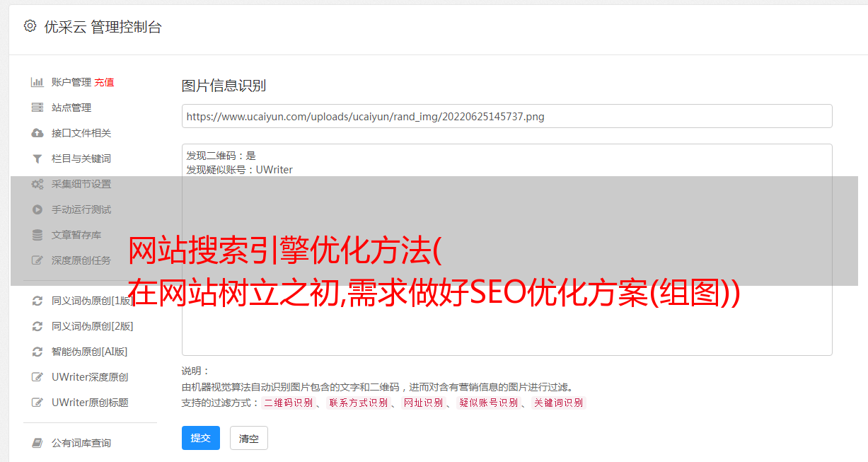Select 深度原创任务 in the sidebar
Screen dimensions: 868x462
[x=81, y=260]
